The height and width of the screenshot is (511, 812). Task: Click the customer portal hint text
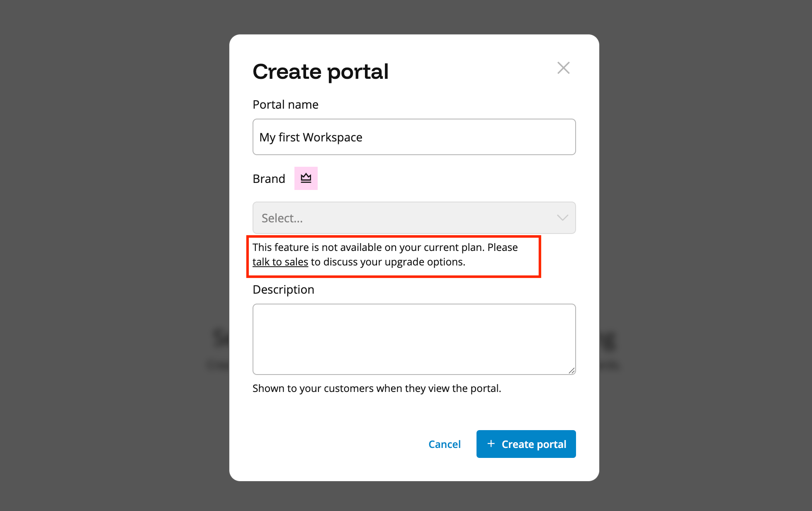(x=377, y=388)
